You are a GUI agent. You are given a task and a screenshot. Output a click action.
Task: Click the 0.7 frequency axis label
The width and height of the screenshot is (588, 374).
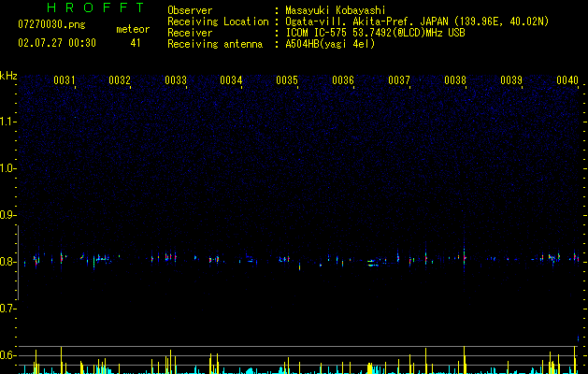(x=8, y=309)
